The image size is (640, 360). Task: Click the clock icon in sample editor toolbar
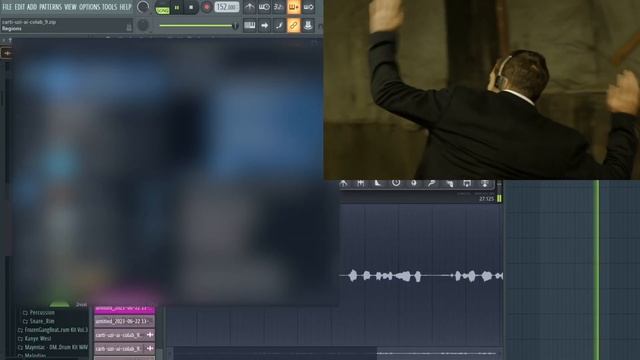coord(396,183)
